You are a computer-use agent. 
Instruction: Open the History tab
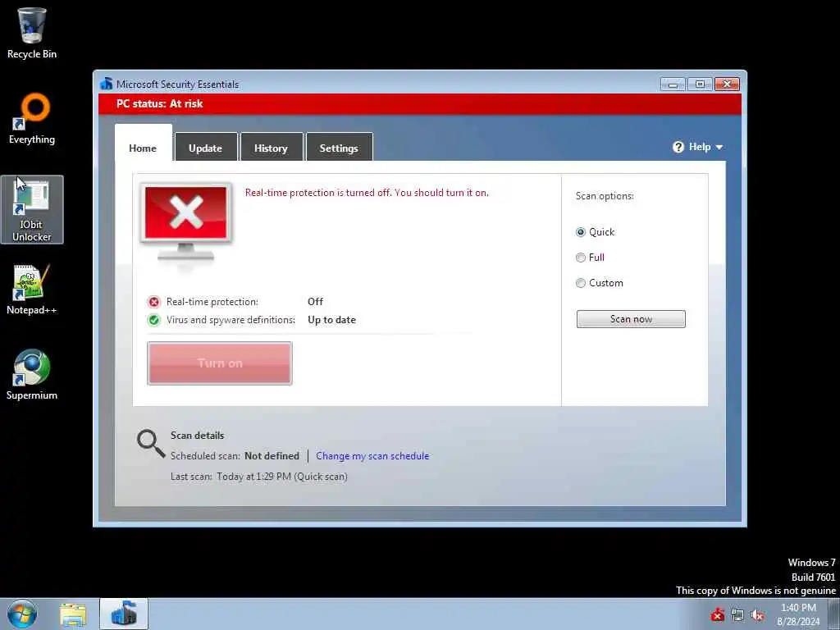pyautogui.click(x=271, y=148)
